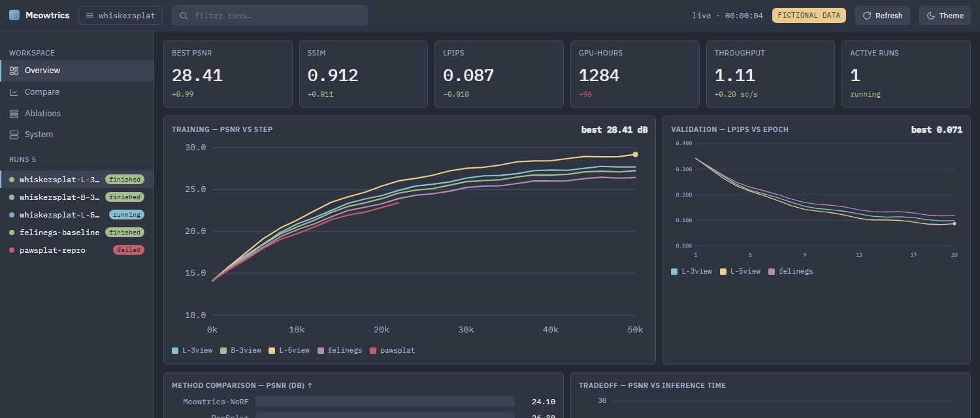Click the L-5view endpoint marker on training chart
The width and height of the screenshot is (980, 418).
(635, 155)
